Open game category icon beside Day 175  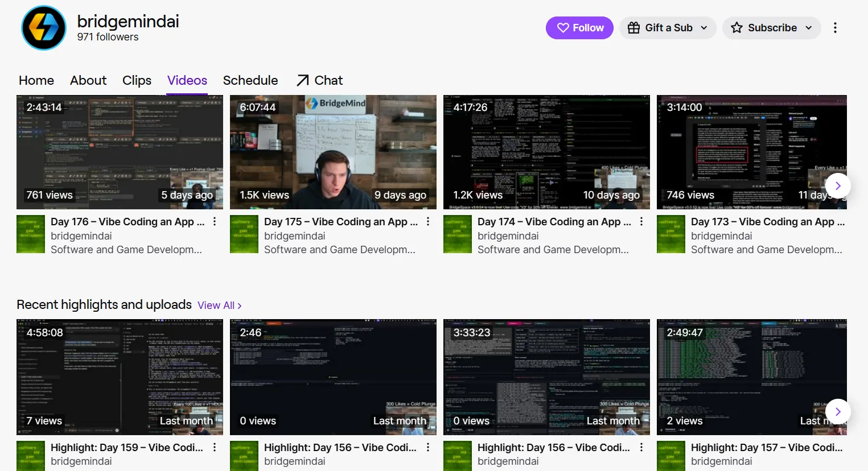pyautogui.click(x=244, y=234)
